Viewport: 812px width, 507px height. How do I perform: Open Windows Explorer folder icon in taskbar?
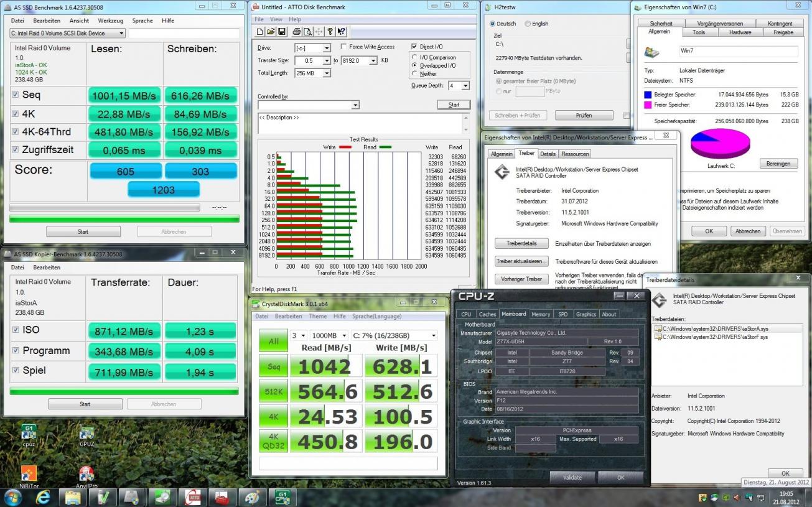pos(73,497)
